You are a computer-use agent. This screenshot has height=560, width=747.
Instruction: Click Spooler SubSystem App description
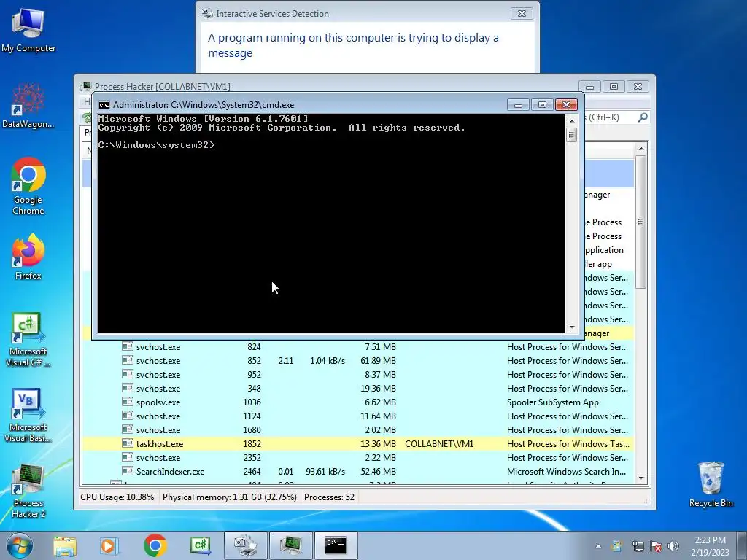(553, 402)
